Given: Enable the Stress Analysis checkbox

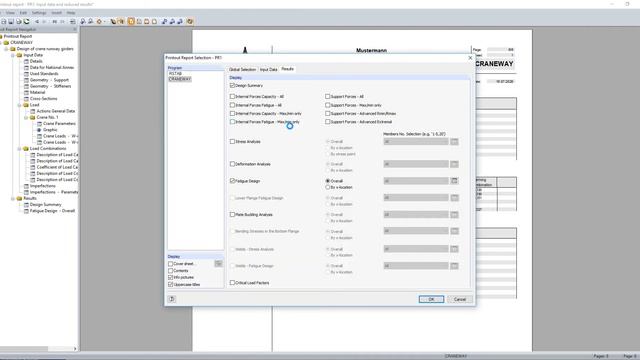Looking at the screenshot, I should 232,142.
